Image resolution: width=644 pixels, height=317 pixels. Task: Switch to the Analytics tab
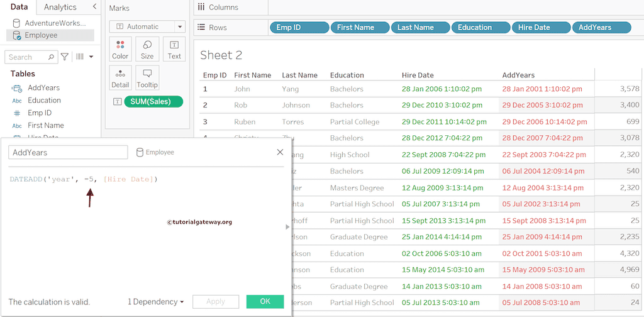(60, 7)
